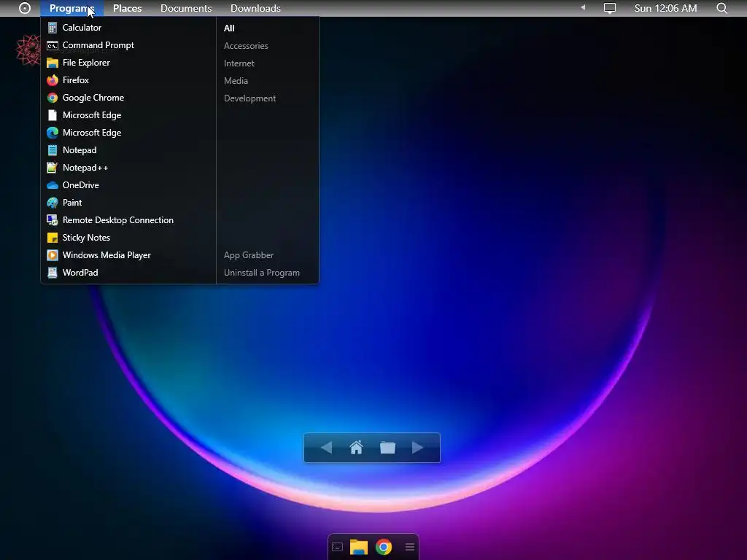Click the Windows Media Player text label
The image size is (747, 560).
click(x=107, y=255)
